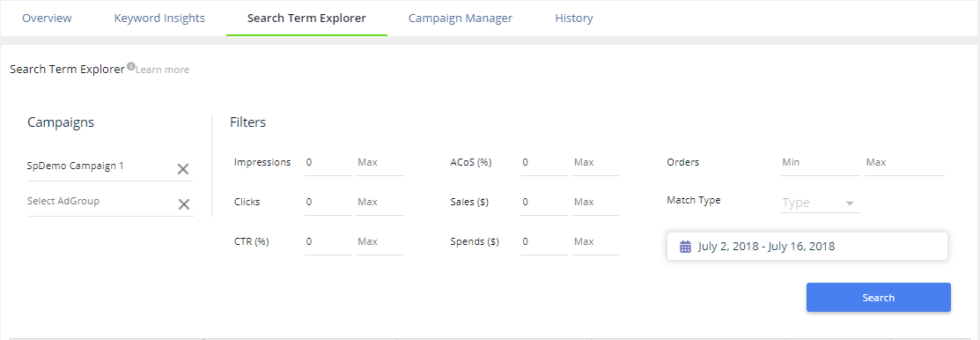Screen dimensions: 980x340
Task: Open the July 2, 2018 - July 16, 2018 date picker
Action: coord(807,247)
